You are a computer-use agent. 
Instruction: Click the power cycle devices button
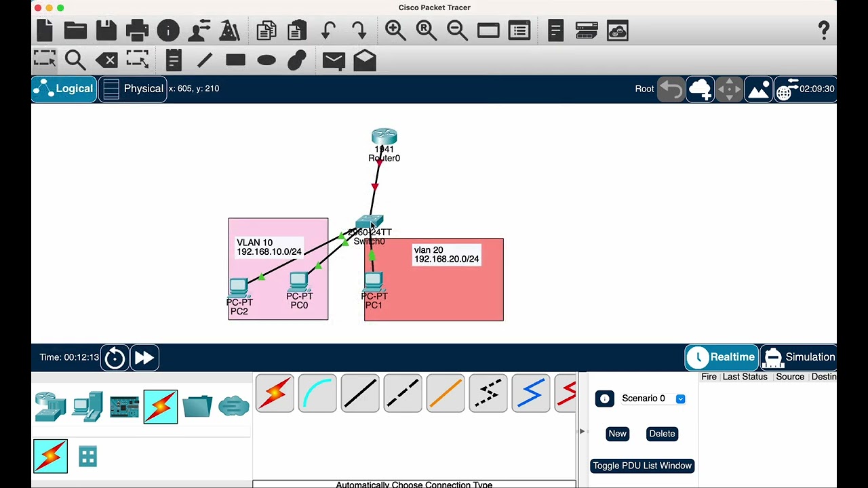click(x=115, y=357)
